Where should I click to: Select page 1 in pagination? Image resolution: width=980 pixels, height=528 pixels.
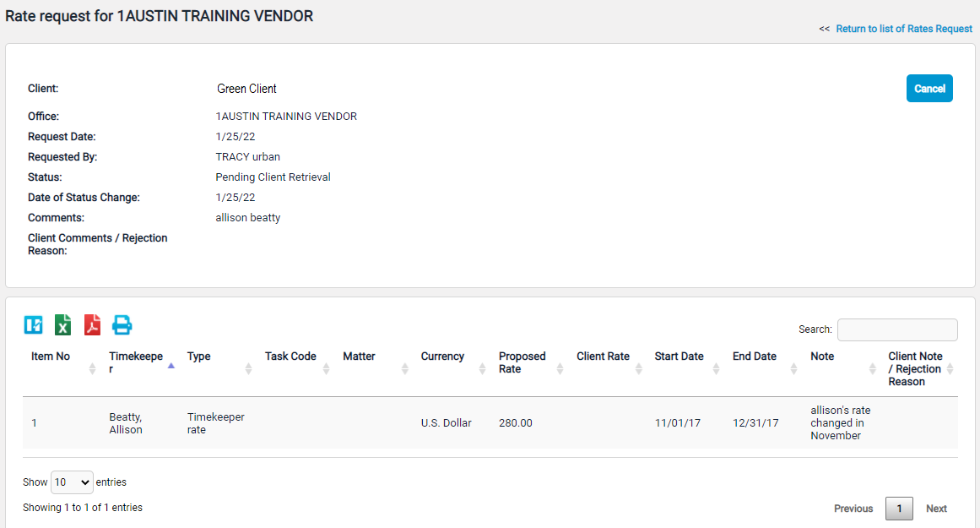[899, 509]
